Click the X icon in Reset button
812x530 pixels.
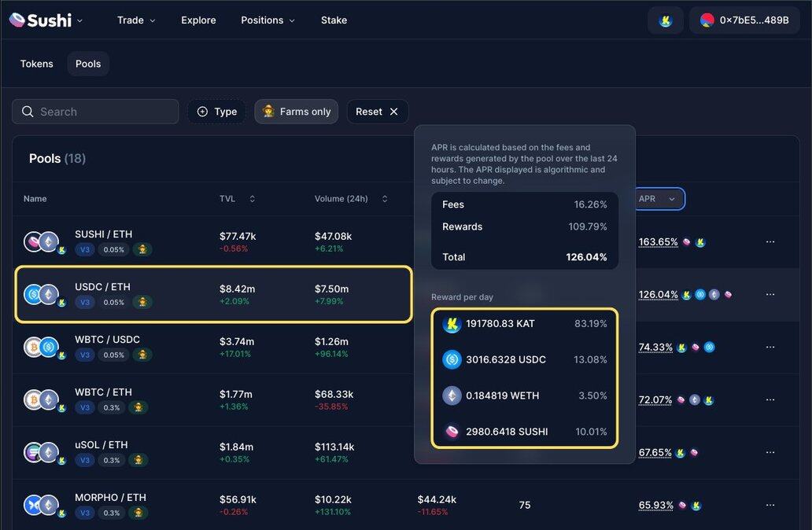[x=393, y=112]
